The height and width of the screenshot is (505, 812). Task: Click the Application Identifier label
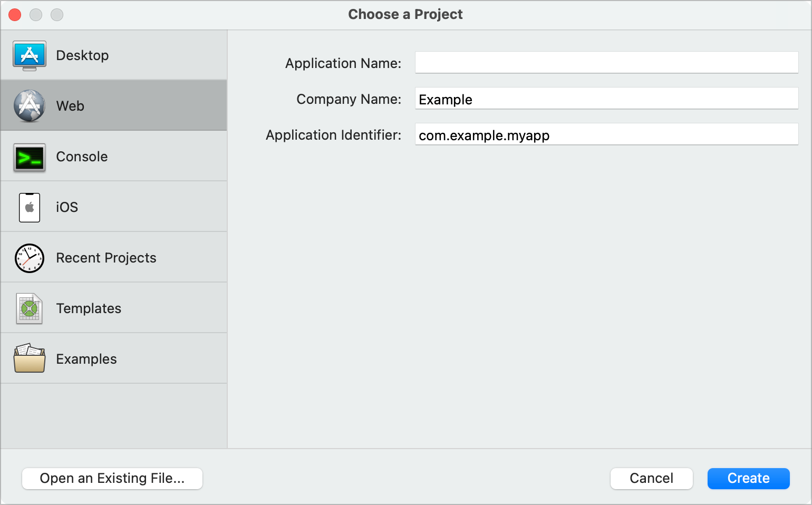(x=333, y=135)
